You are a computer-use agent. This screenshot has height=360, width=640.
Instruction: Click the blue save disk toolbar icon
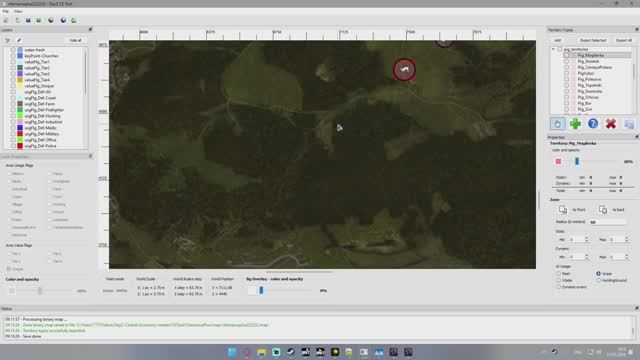(28, 20)
